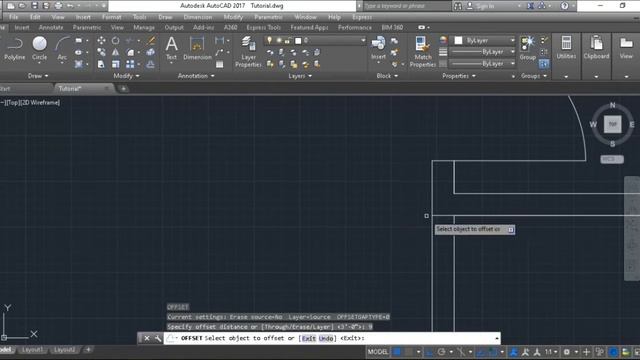The height and width of the screenshot is (360, 640).
Task: Open Layer Properties manager
Action: coord(248,51)
